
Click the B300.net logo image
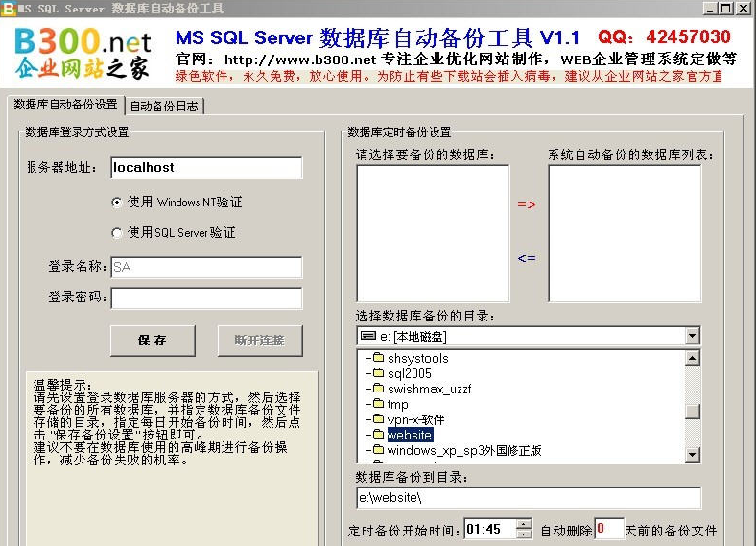coord(83,53)
